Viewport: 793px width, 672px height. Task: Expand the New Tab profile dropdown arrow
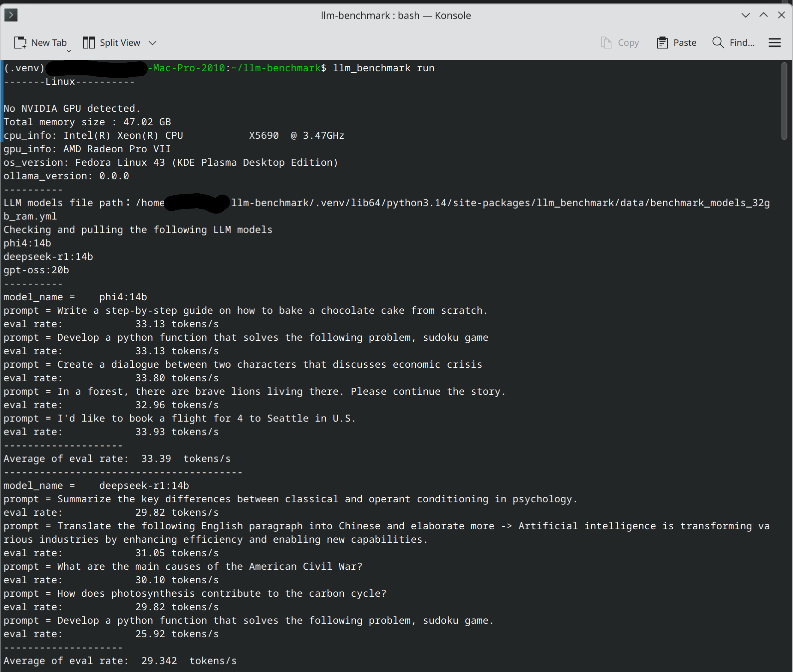point(69,51)
